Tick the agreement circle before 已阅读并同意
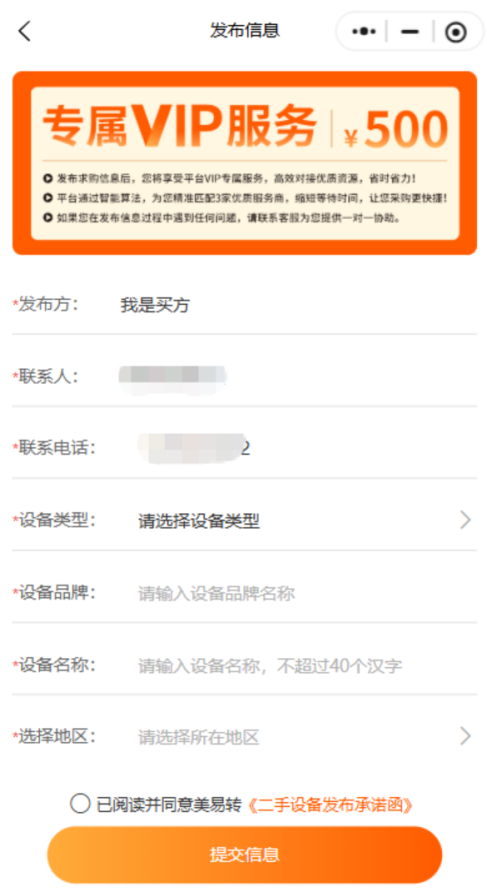 coord(80,804)
